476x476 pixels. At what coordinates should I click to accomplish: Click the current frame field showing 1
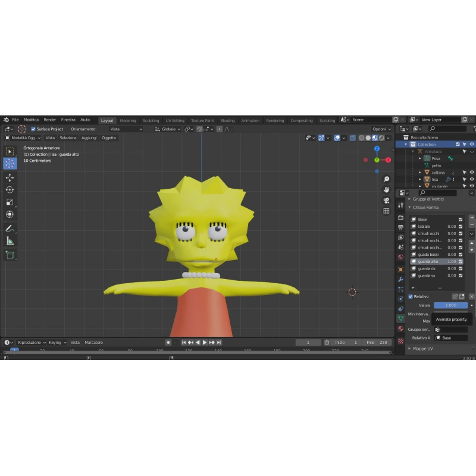click(308, 343)
